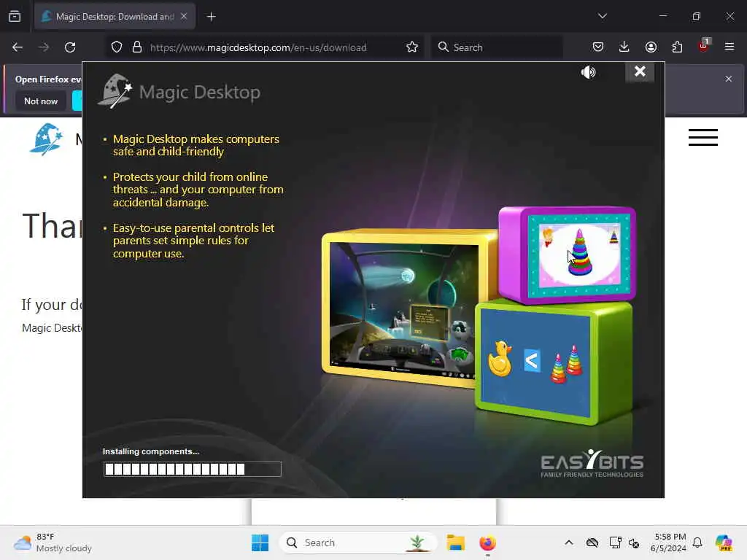Image resolution: width=747 pixels, height=560 pixels.
Task: Open the Firefox application hamburger menu
Action: click(x=729, y=47)
